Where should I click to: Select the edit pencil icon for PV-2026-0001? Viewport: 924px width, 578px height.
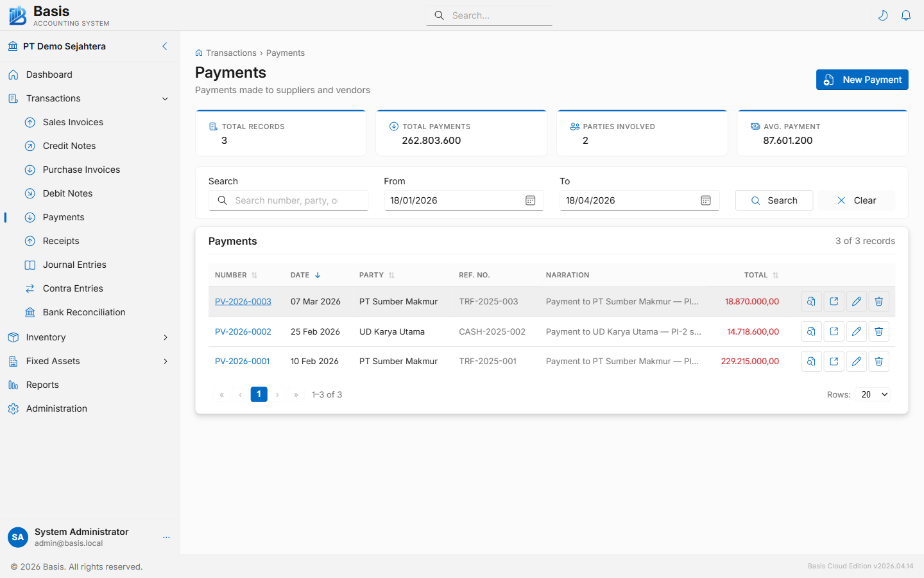(856, 361)
